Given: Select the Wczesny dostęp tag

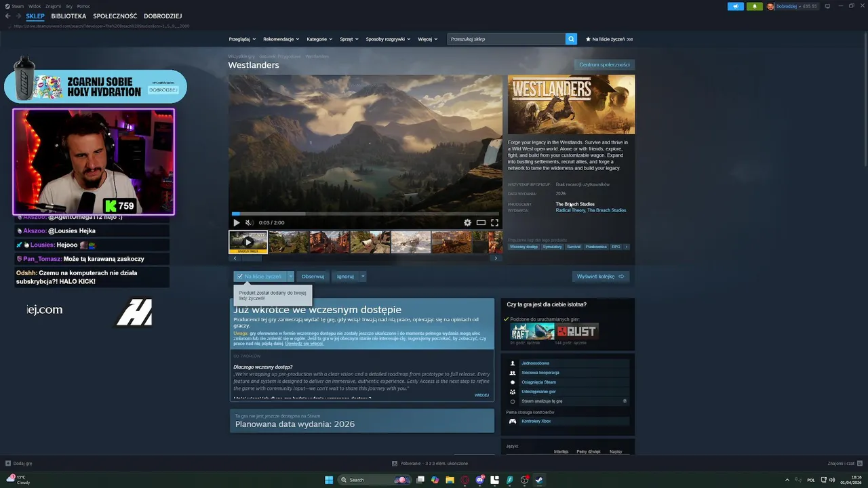Looking at the screenshot, I should pos(524,247).
